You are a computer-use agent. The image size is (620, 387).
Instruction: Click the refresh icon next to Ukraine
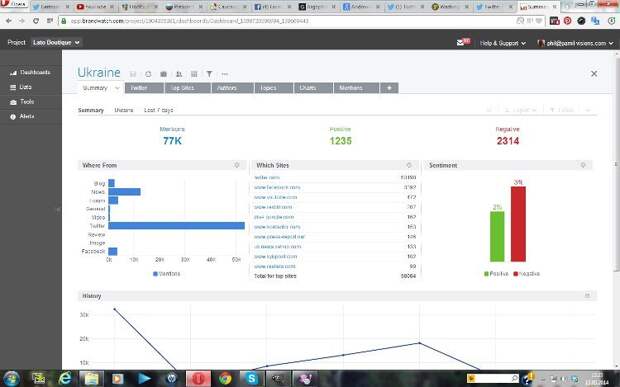(148, 74)
